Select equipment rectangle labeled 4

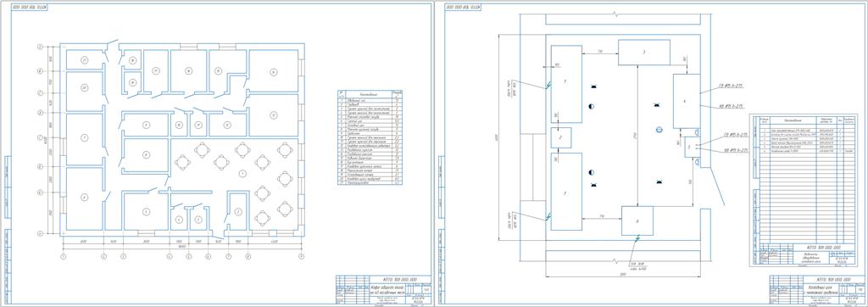coord(687,101)
